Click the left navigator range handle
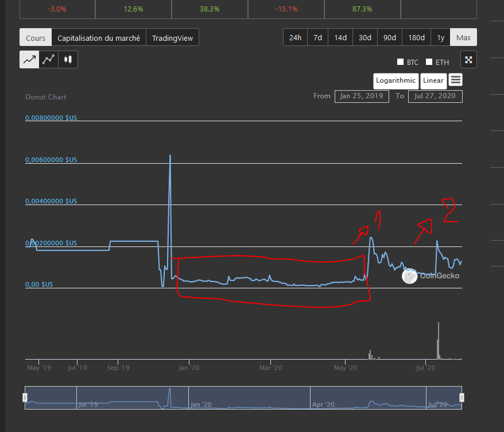 coord(25,398)
